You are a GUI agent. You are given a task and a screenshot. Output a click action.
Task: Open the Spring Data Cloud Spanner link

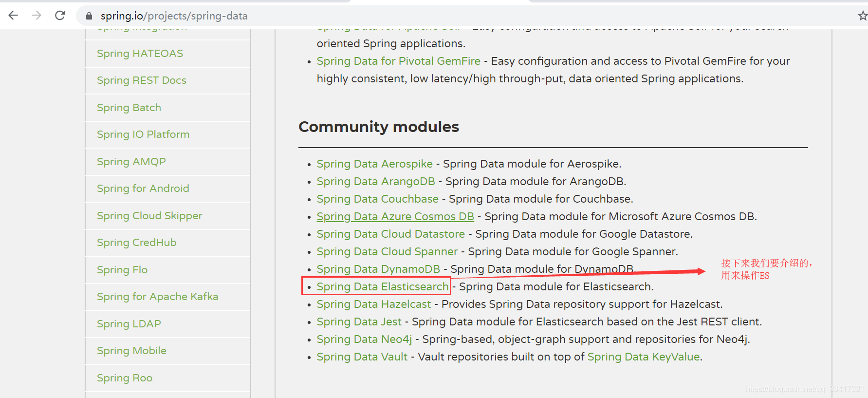point(388,251)
